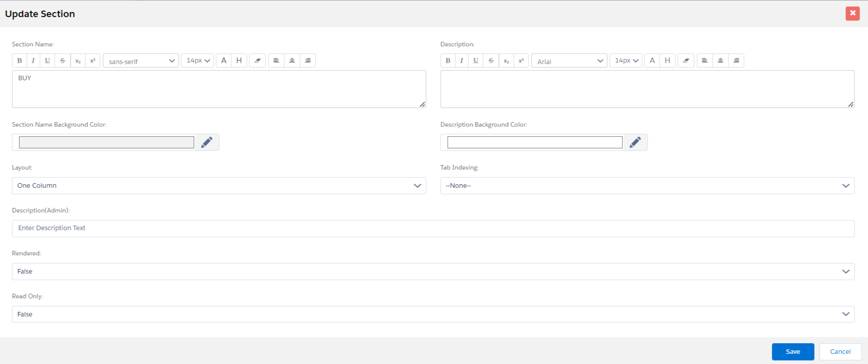This screenshot has width=868, height=364.
Task: Click the Cancel button
Action: 840,352
